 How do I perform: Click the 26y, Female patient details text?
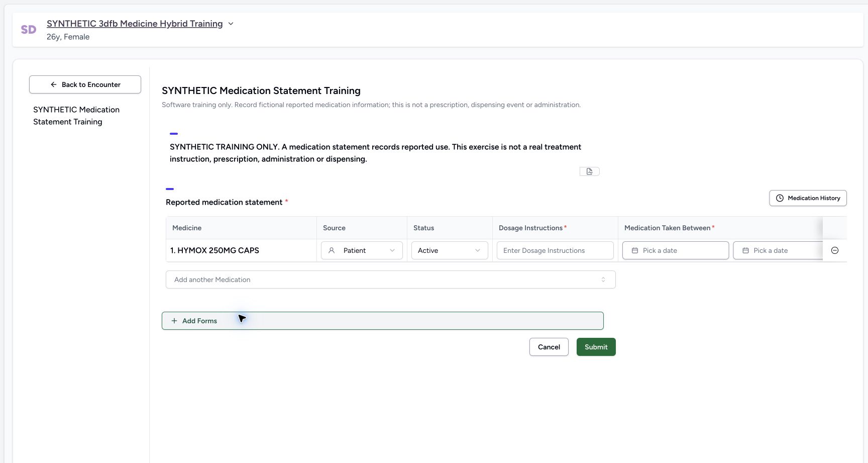[68, 37]
